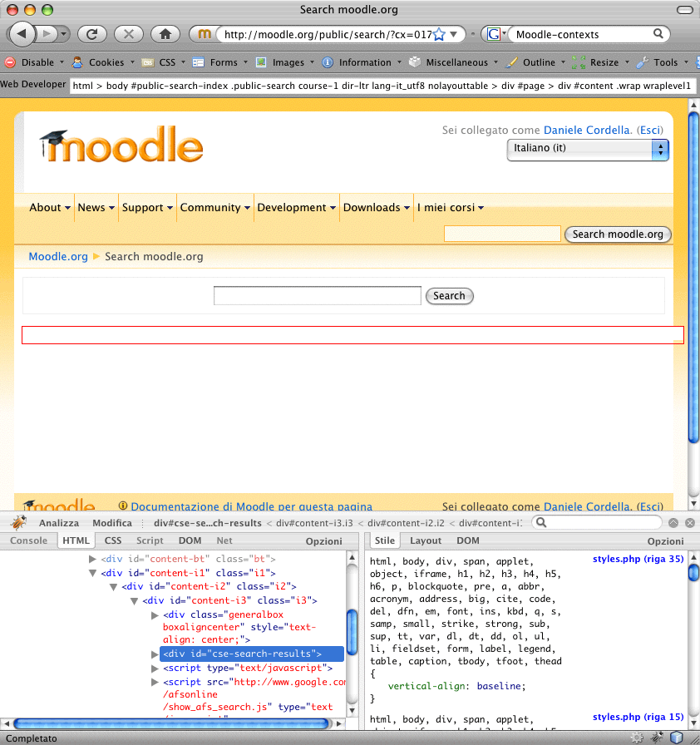Open the Images toolbar menu
The width and height of the screenshot is (700, 745).
tap(285, 62)
